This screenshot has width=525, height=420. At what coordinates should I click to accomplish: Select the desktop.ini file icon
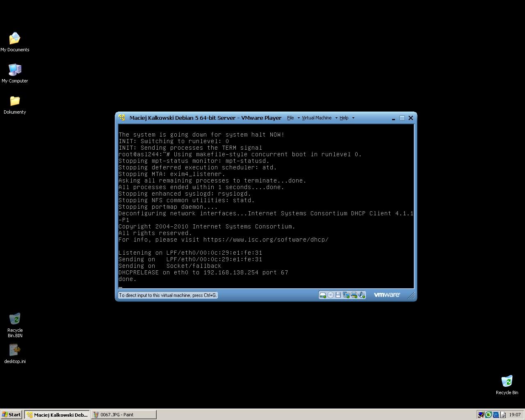coord(15,354)
